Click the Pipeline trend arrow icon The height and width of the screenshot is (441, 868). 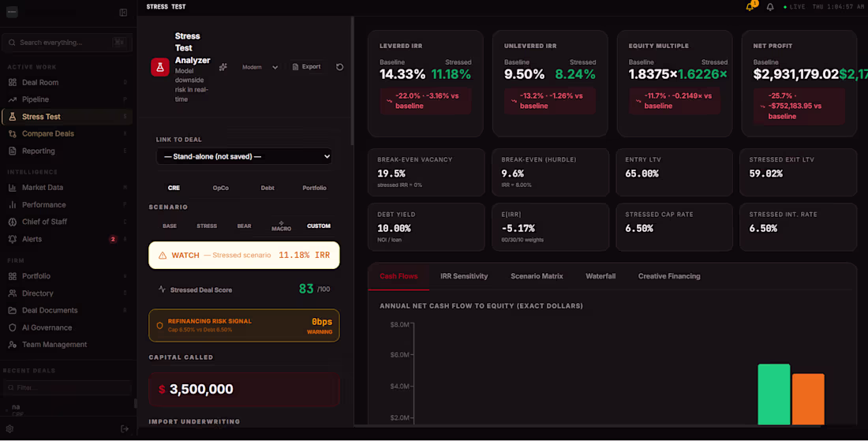point(12,99)
